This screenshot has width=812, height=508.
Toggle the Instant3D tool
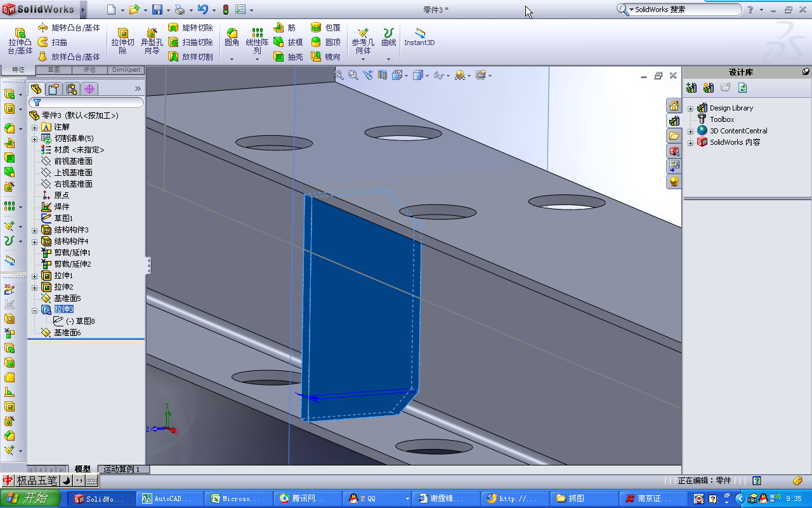coord(419,37)
